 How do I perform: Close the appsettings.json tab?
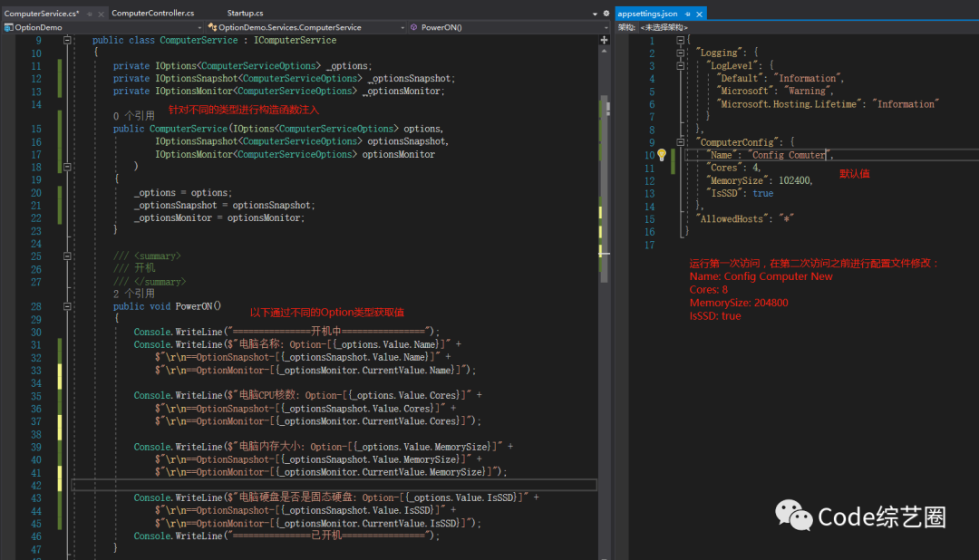699,14
